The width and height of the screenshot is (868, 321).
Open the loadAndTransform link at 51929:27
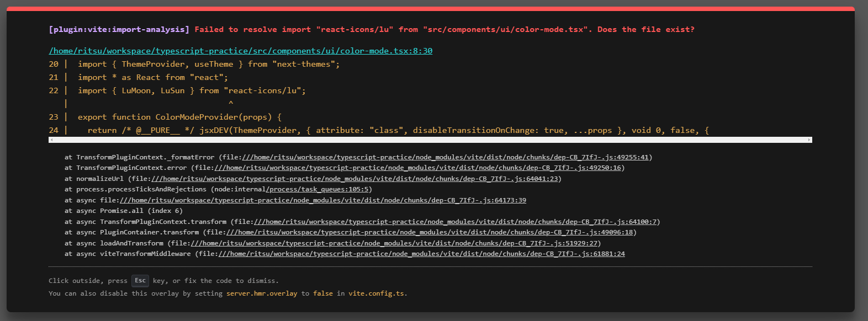click(394, 243)
